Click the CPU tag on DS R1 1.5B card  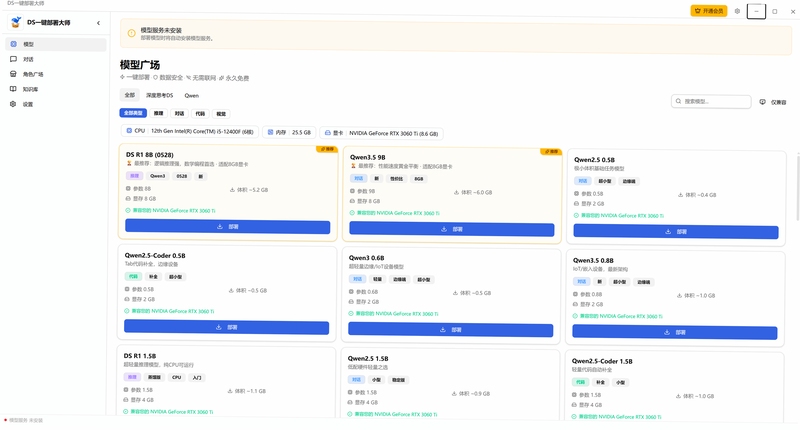pyautogui.click(x=177, y=377)
